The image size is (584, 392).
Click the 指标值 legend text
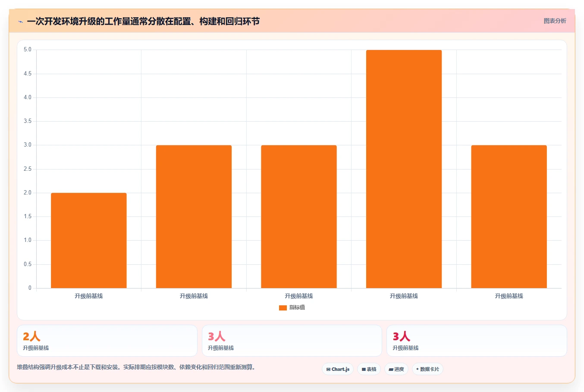pyautogui.click(x=297, y=307)
